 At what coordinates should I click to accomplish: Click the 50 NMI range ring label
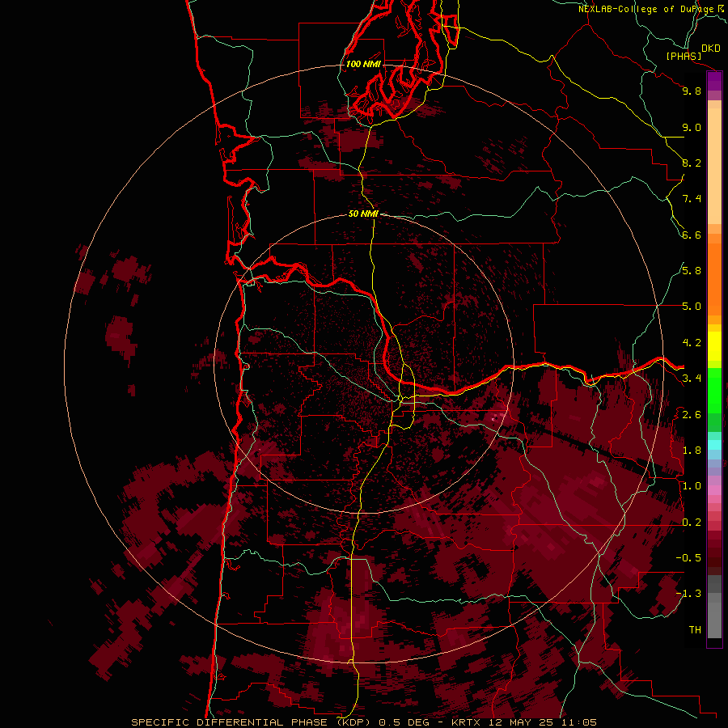point(363,214)
